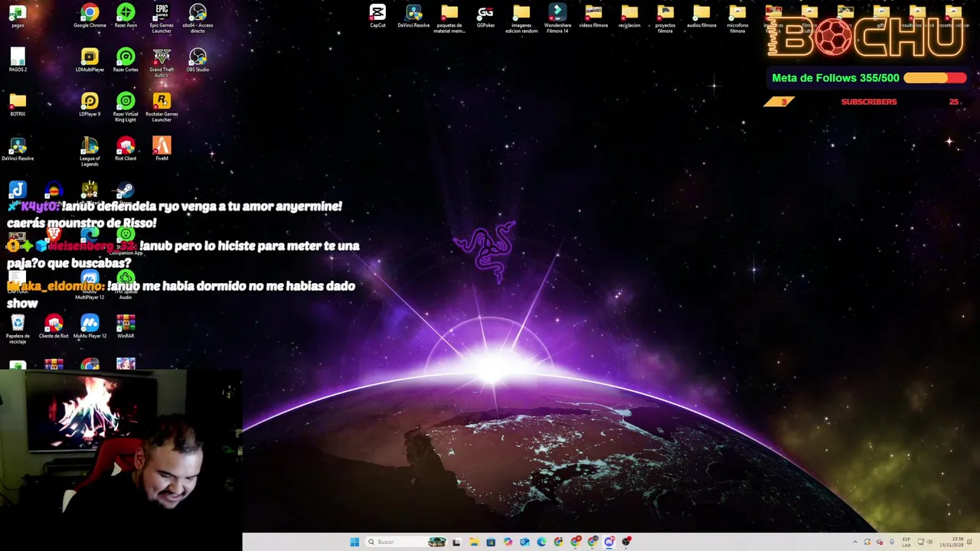Open Cliente de Riot shortcut

(54, 327)
